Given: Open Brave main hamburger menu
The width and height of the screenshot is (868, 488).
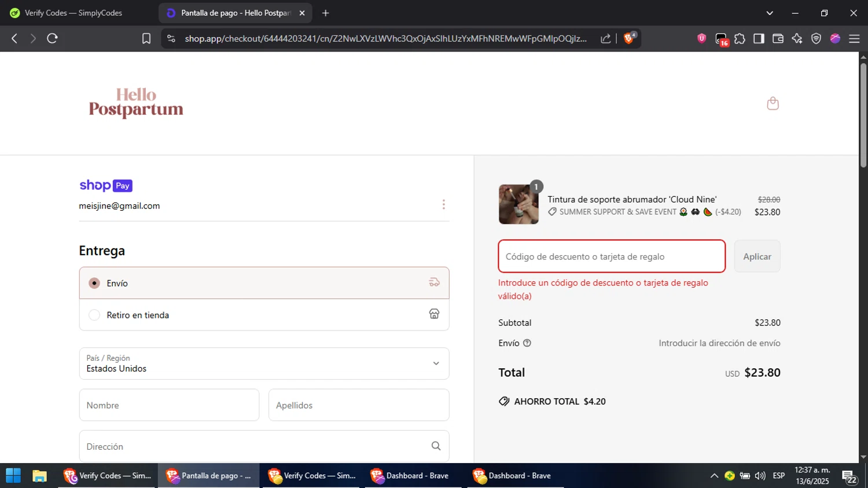Looking at the screenshot, I should 855,39.
